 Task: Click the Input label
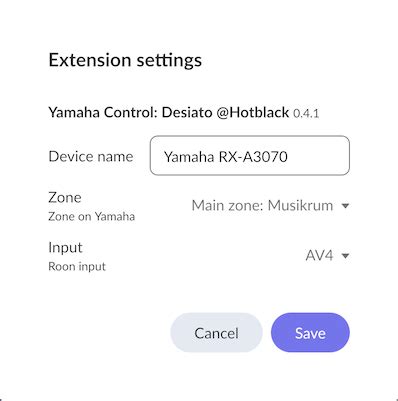[x=65, y=248]
